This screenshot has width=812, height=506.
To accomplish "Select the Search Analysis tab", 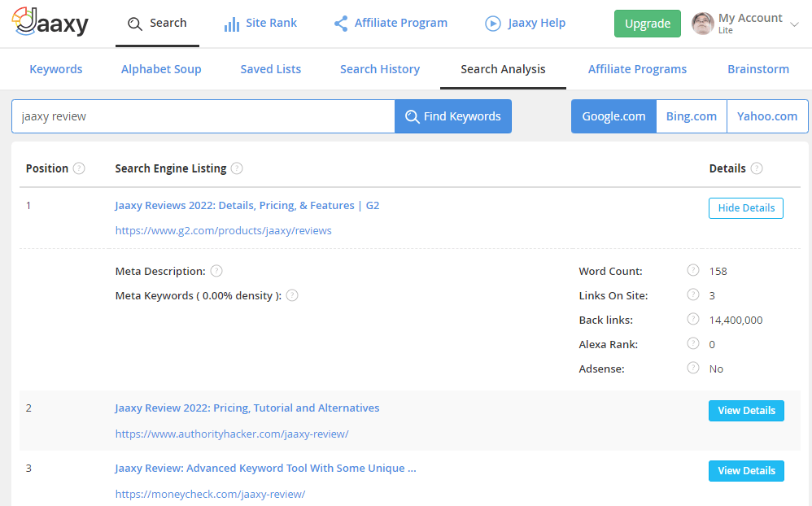I will 503,69.
